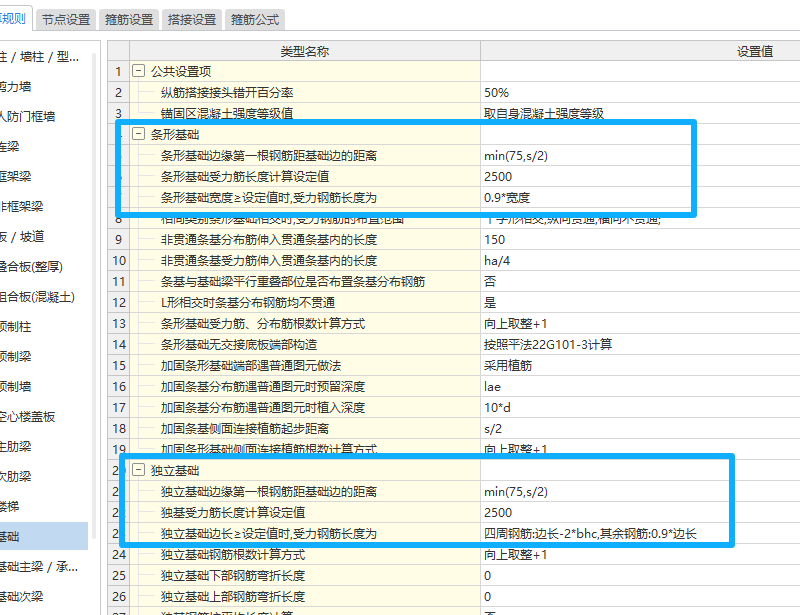Edit 按照平法22G101-3计算 setting value
Viewport: 800px width, 615px height.
(x=640, y=345)
